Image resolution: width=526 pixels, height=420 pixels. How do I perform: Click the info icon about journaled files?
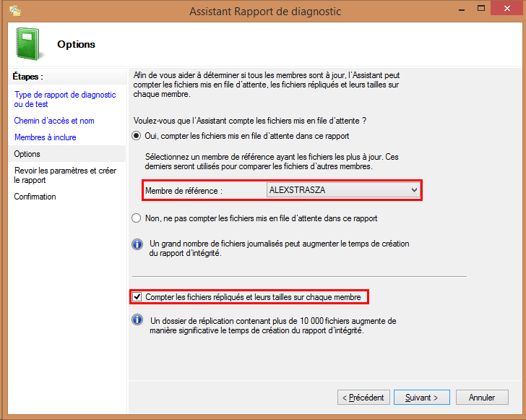(x=137, y=244)
